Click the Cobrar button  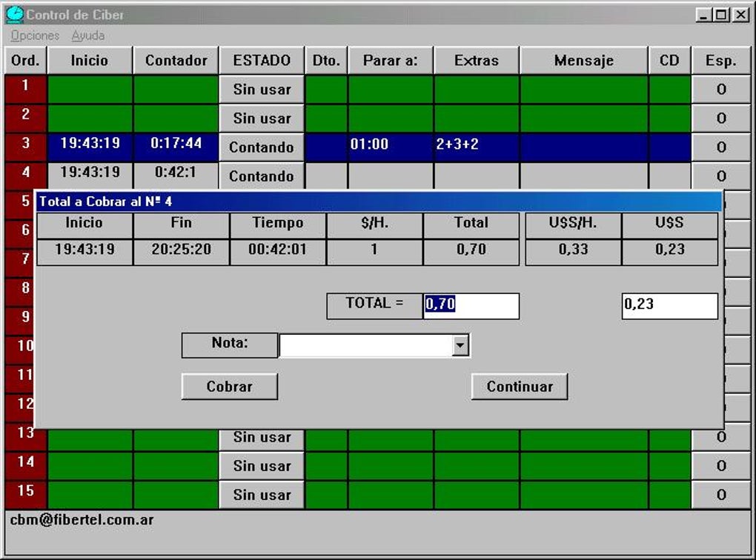pos(228,386)
